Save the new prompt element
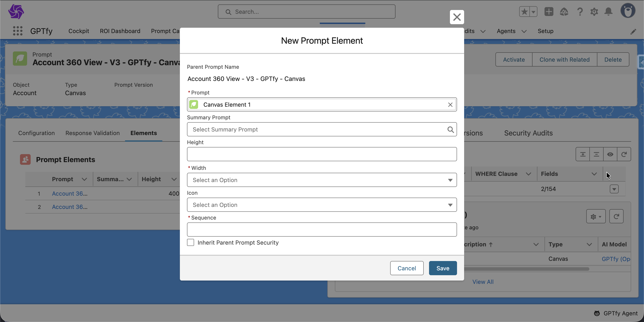 443,268
